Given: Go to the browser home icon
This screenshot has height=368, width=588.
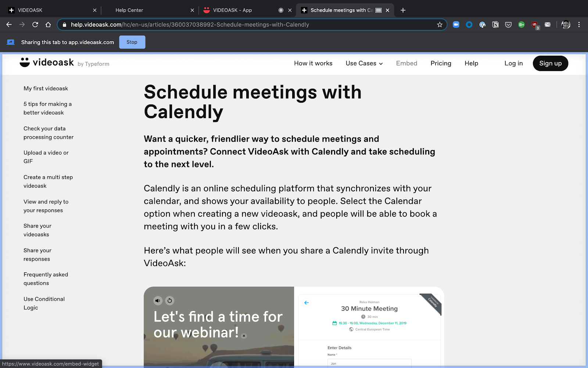Looking at the screenshot, I should (x=48, y=25).
